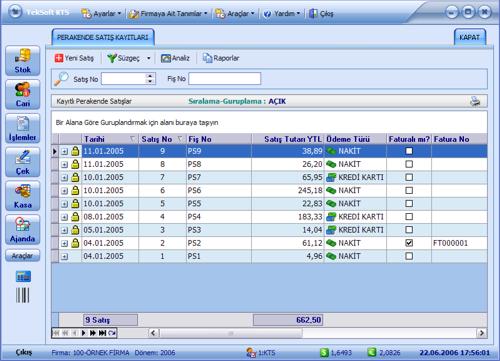The width and height of the screenshot is (500, 361).
Task: Click horizontal scrollbar right arrow
Action: 481,333
